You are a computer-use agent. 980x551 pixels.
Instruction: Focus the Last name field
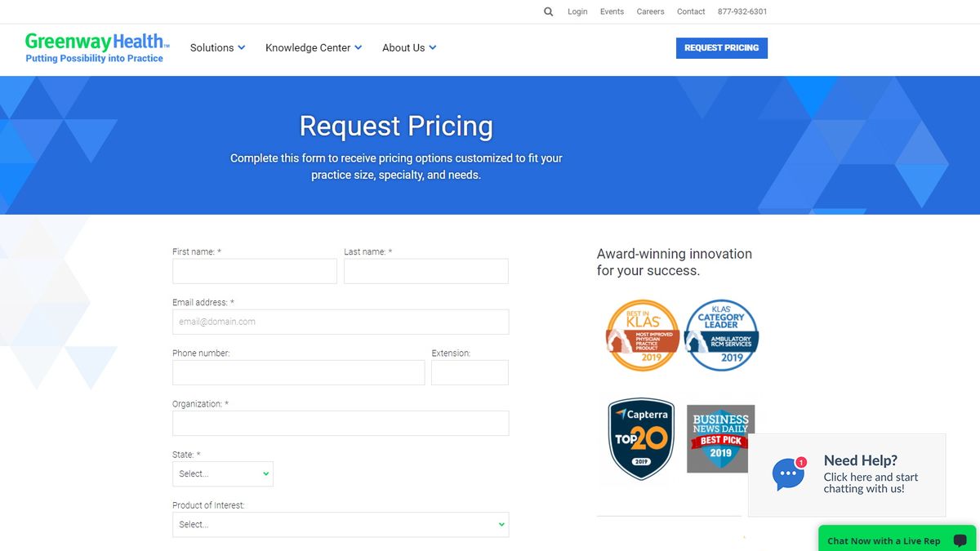[426, 271]
